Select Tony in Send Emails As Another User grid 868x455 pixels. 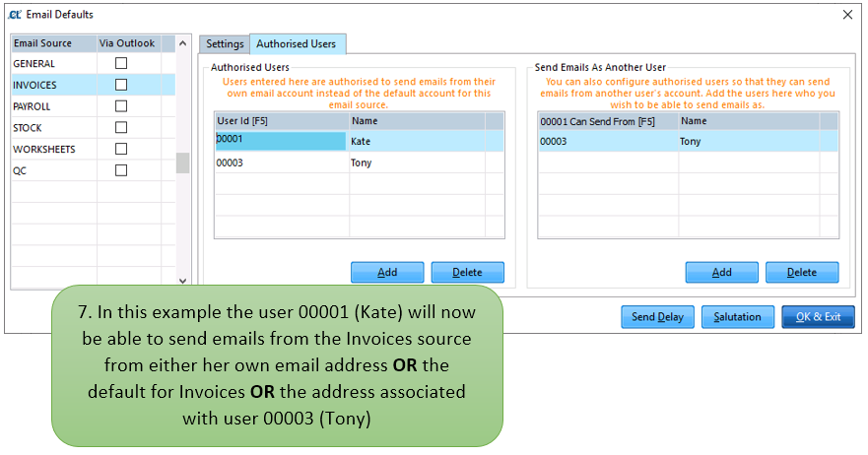749,141
